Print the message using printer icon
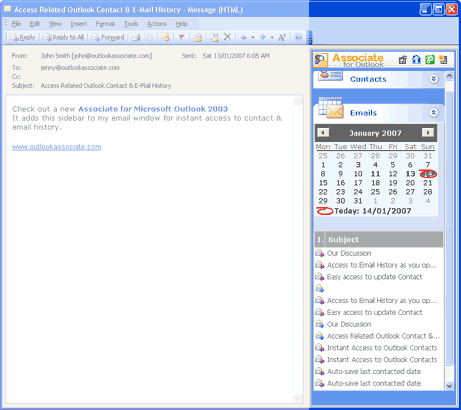This screenshot has width=461, height=410. click(x=136, y=37)
